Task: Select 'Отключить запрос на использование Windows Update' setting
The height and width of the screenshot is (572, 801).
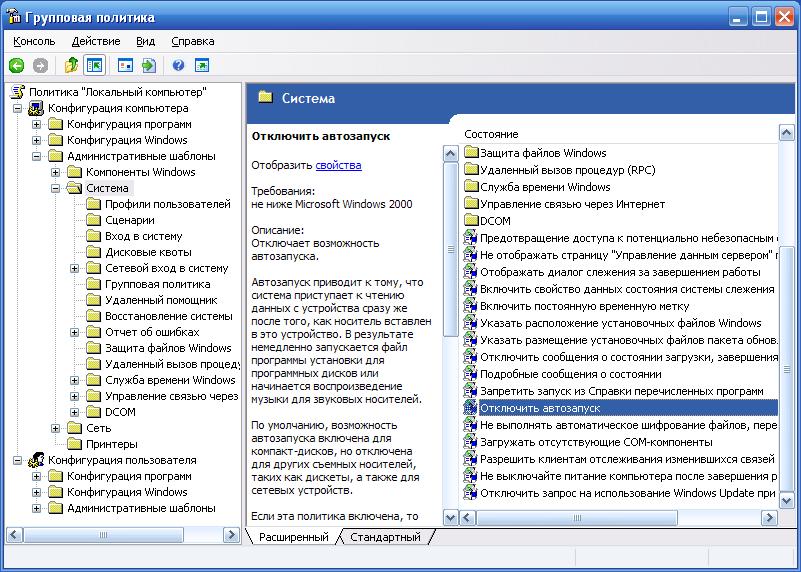Action: click(628, 493)
